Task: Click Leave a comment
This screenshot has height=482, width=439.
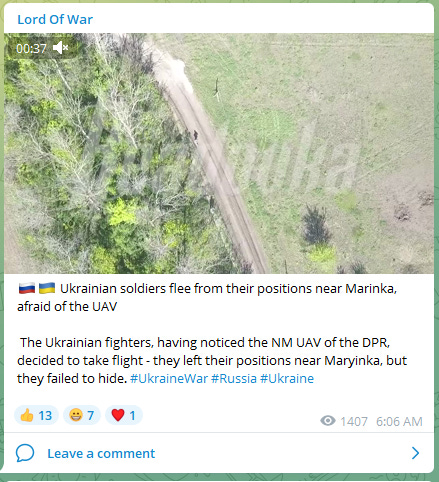Action: coord(101,453)
